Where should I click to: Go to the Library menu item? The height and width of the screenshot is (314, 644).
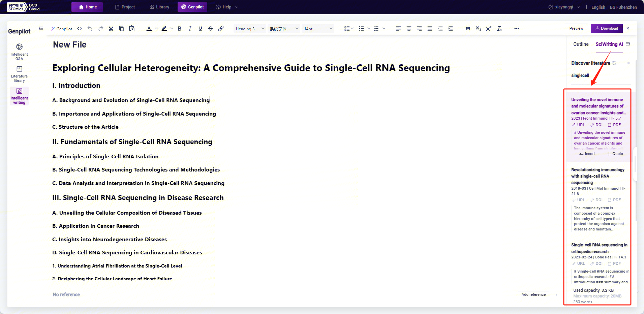[159, 7]
